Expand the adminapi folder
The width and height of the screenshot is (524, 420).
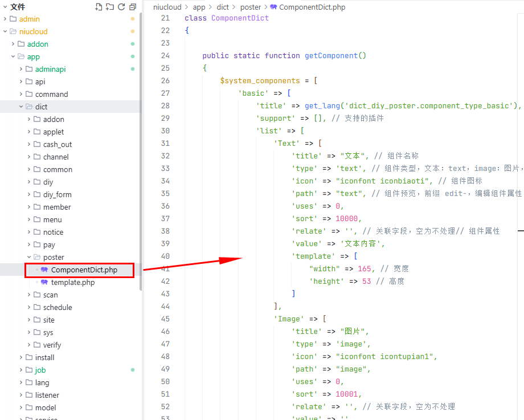[21, 69]
